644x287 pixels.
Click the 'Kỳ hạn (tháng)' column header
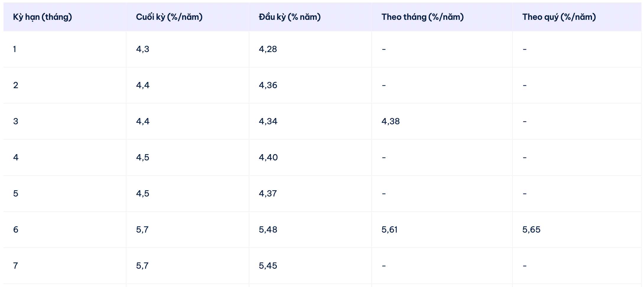coord(43,17)
